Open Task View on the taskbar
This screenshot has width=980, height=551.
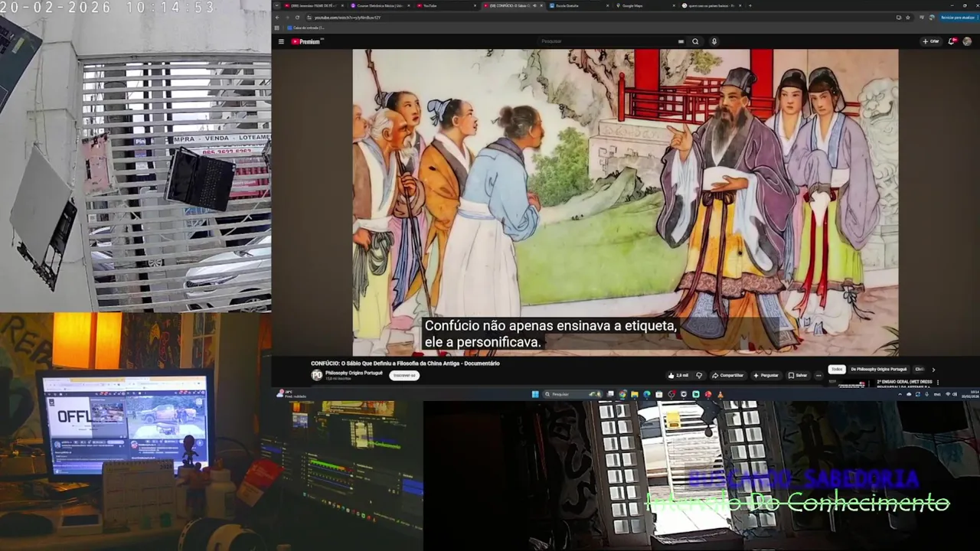point(610,394)
